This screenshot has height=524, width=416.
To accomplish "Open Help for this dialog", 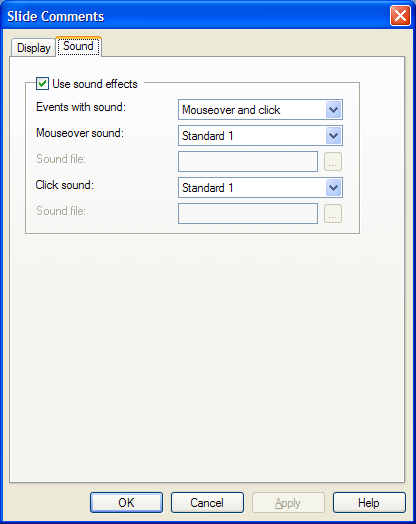I will coord(369,503).
